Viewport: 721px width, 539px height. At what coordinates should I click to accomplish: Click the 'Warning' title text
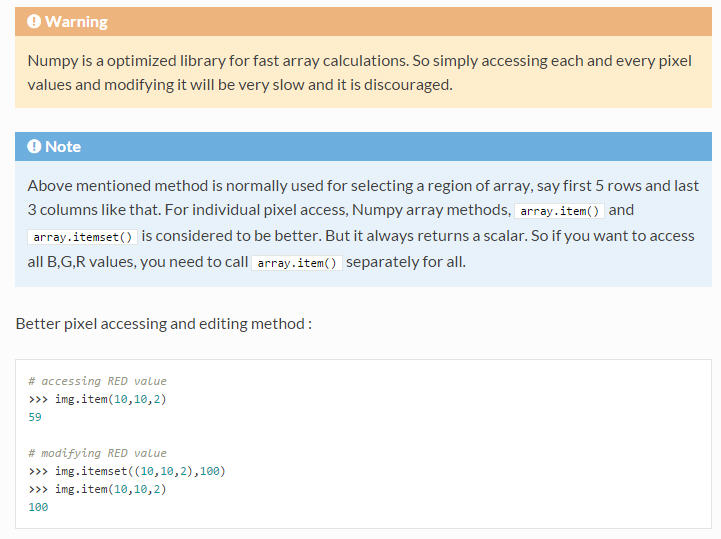point(76,22)
